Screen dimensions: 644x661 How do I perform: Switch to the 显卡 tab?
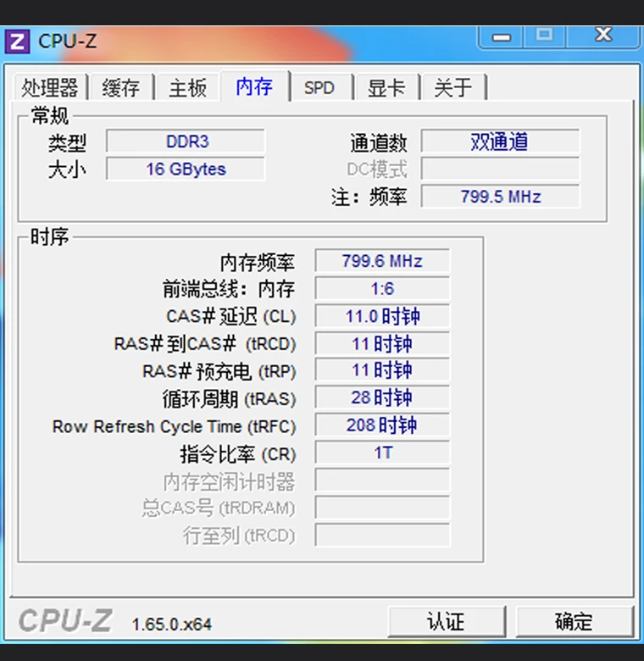click(386, 87)
